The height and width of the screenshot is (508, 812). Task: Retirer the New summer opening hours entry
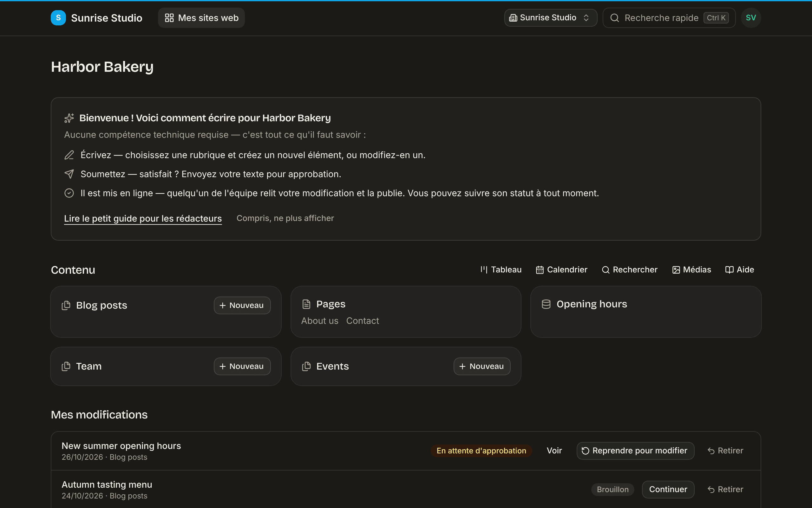(x=725, y=451)
